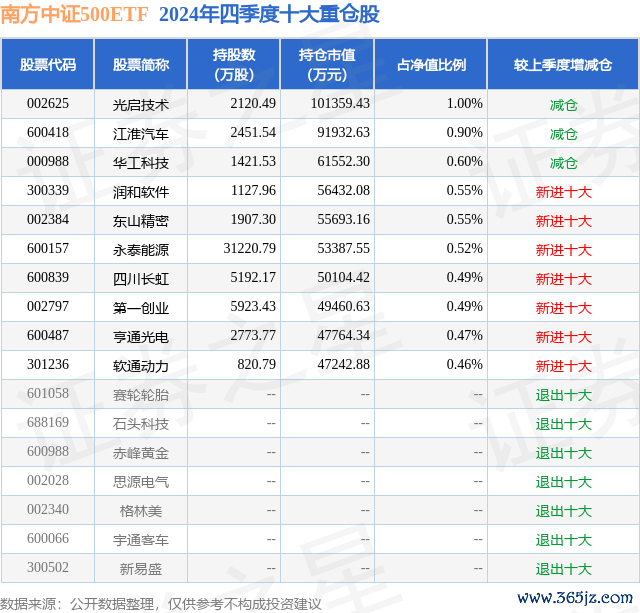Click market value 55693.16
This screenshot has height=613, width=640.
point(344,220)
